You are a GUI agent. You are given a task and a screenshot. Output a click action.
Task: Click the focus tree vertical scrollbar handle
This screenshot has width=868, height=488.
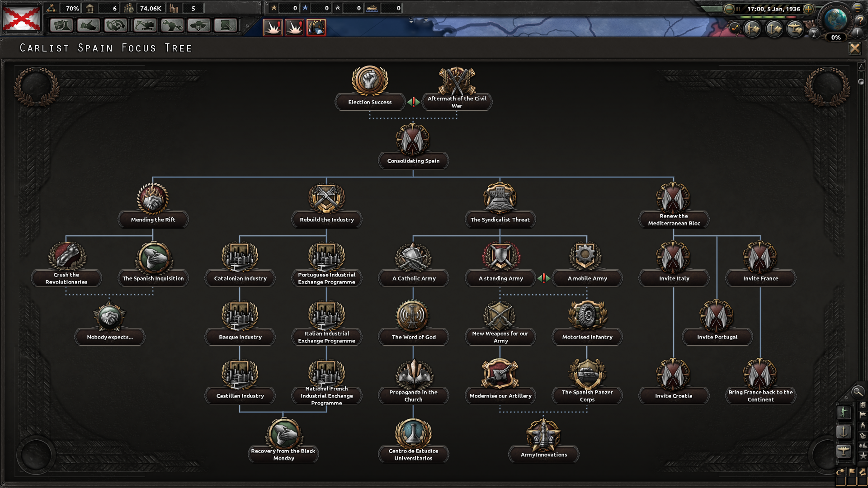861,82
